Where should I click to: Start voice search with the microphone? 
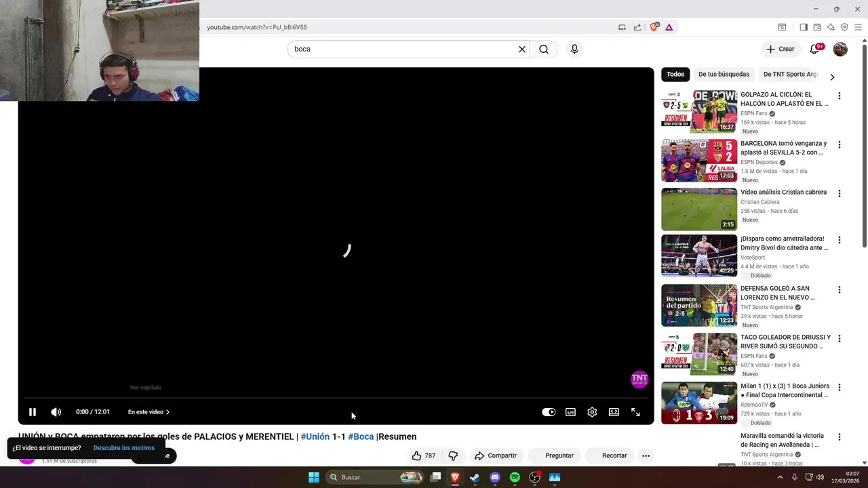[x=574, y=49]
